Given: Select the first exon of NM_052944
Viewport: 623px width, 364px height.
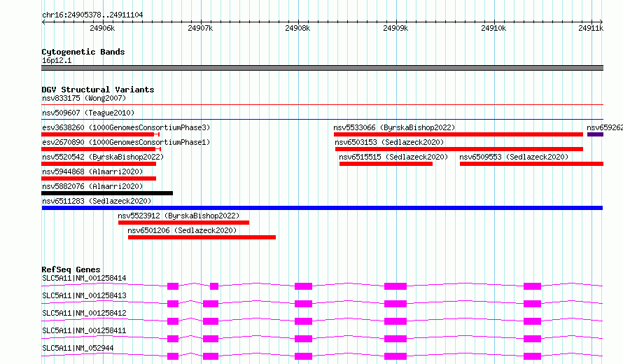Looking at the screenshot, I should coord(173,356).
